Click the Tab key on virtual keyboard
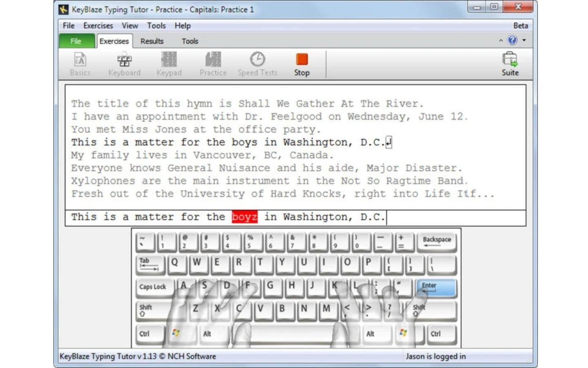Image resolution: width=588 pixels, height=368 pixels. click(x=150, y=265)
